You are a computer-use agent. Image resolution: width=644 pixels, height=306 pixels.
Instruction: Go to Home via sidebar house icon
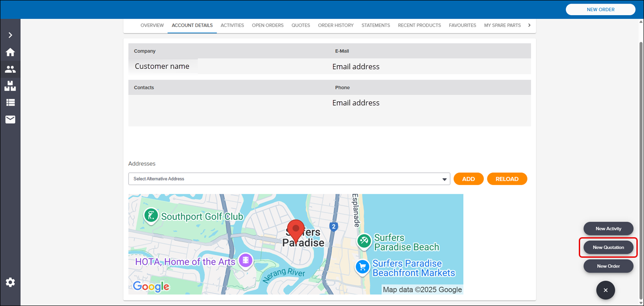pyautogui.click(x=10, y=52)
